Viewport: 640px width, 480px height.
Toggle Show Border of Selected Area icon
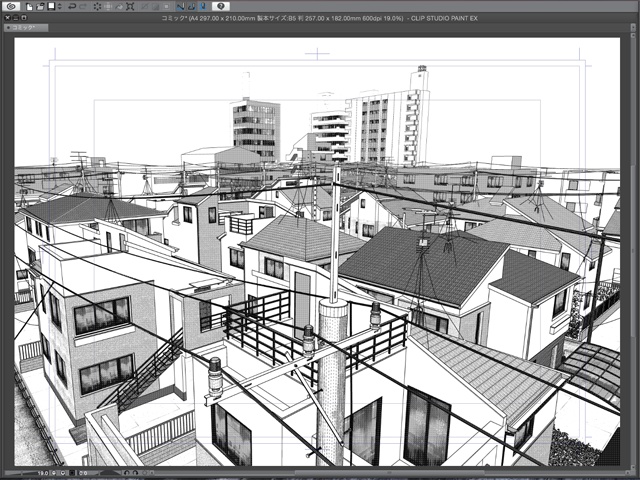pos(166,6)
